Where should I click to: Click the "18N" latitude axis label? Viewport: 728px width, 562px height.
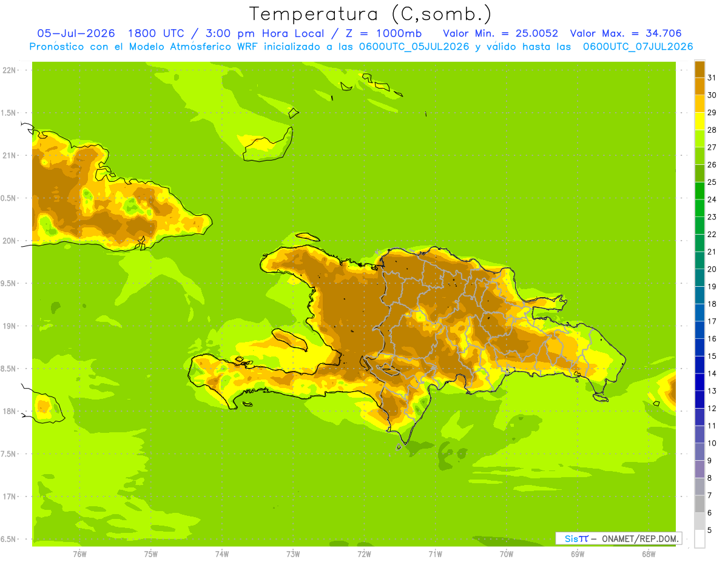(x=9, y=411)
